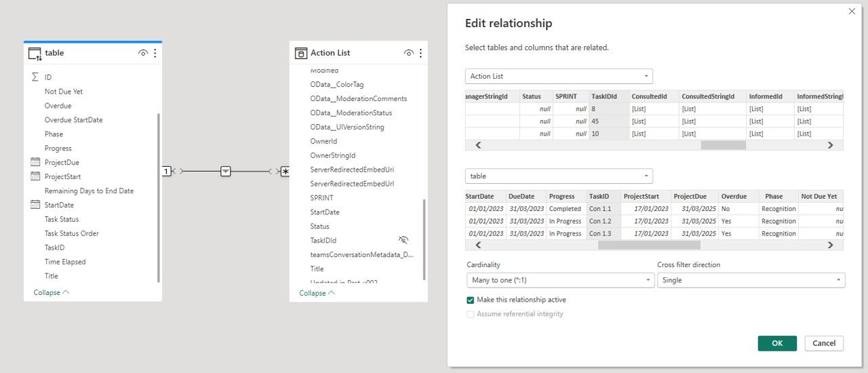Click the Assume referential integrity checkbox
The height and width of the screenshot is (373, 868).
click(x=471, y=314)
